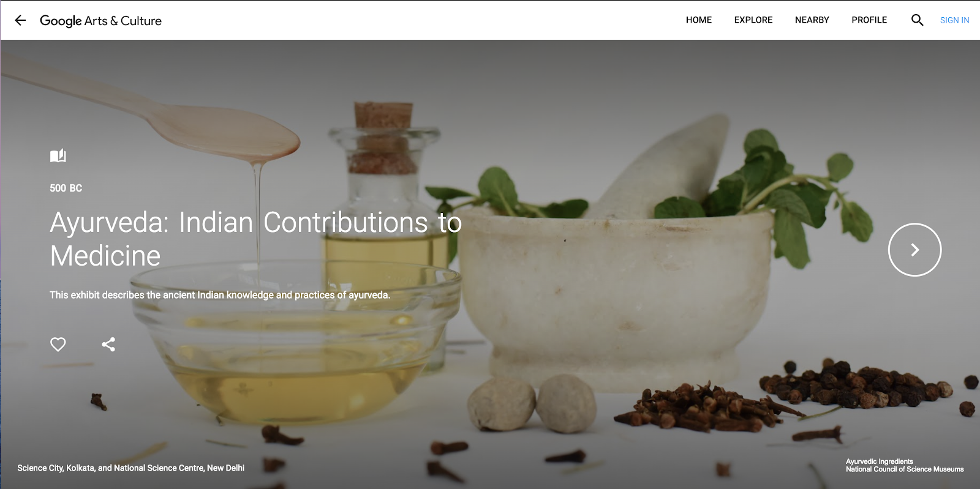Image resolution: width=980 pixels, height=489 pixels.
Task: Click the exhibit description about ancient Indian knowledge
Action: (220, 295)
